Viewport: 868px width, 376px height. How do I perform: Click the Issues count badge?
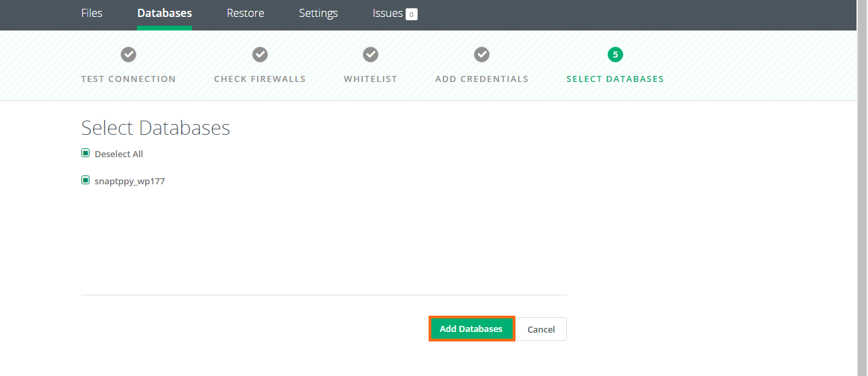411,14
